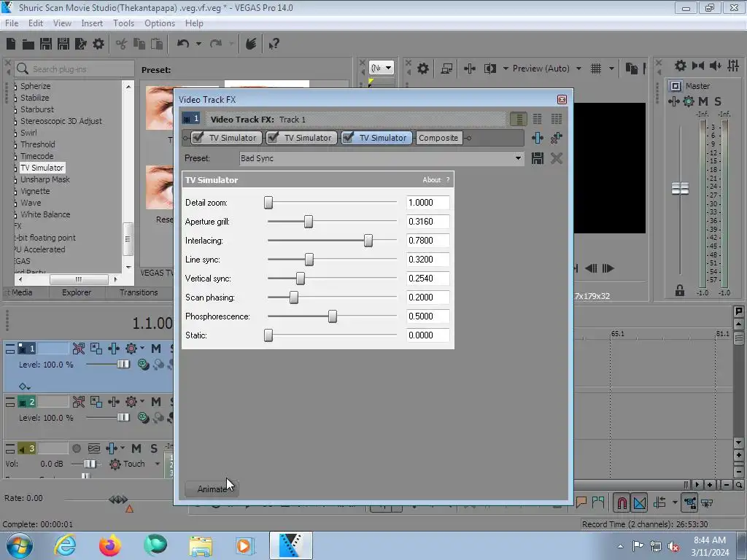Select the Composite button in the plug-in chain
Viewport: 747px width, 560px height.
pyautogui.click(x=438, y=138)
